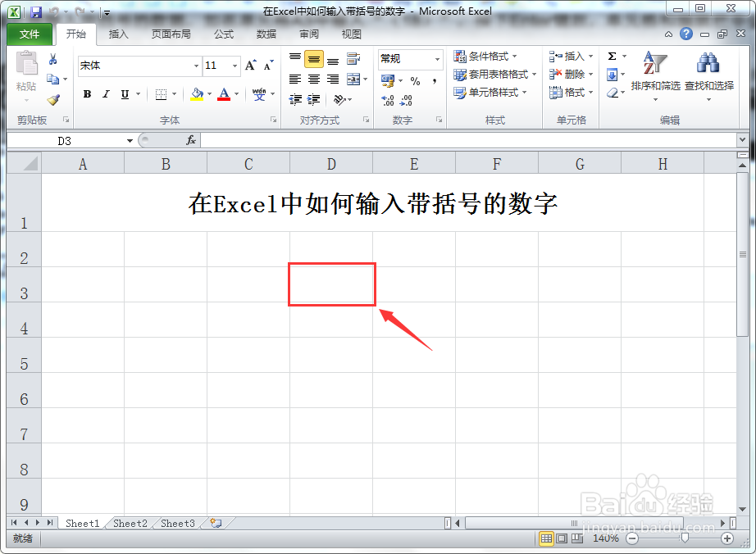Apply percent style to cell

click(415, 81)
